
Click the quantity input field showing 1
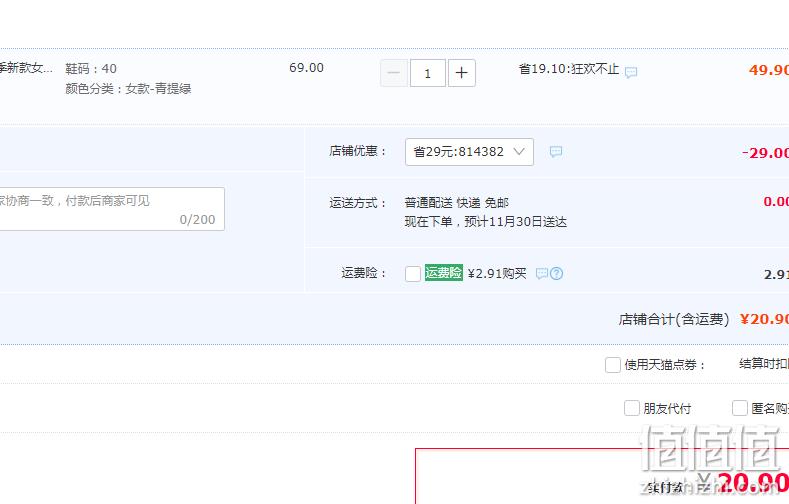point(428,73)
